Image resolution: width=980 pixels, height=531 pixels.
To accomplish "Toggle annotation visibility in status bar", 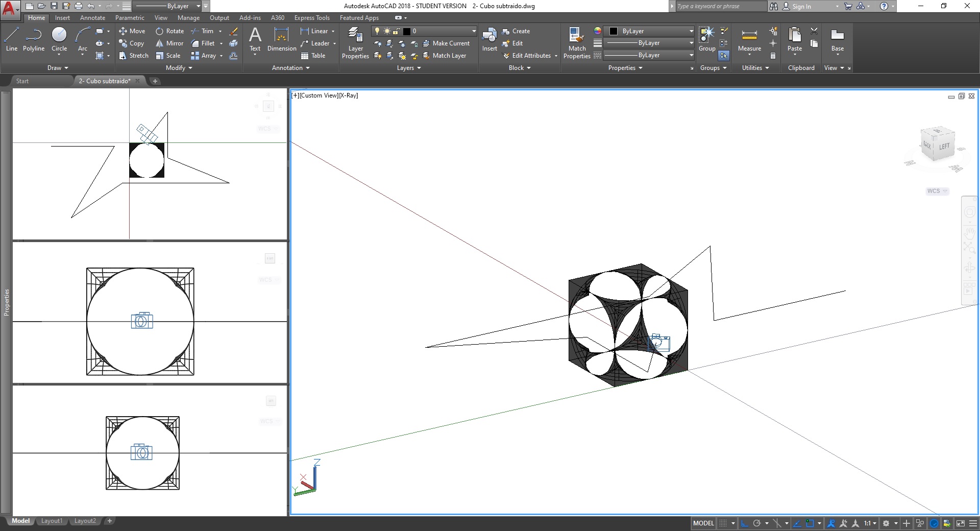I will coord(831,523).
